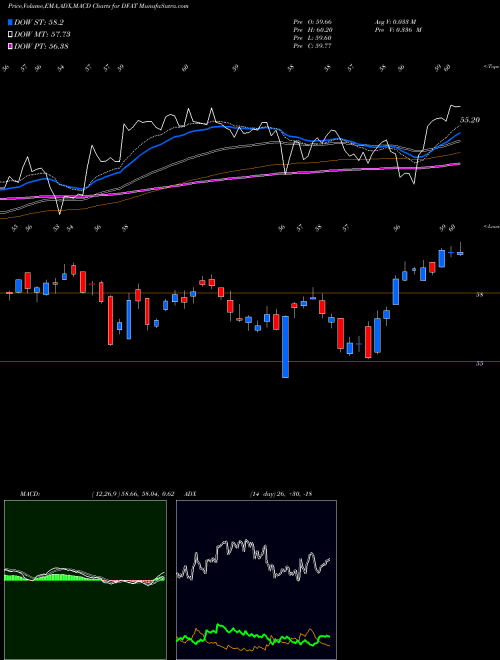Viewport: 500px width, 660px height.
Task: Click the ADX panel heading label
Action: tap(190, 494)
